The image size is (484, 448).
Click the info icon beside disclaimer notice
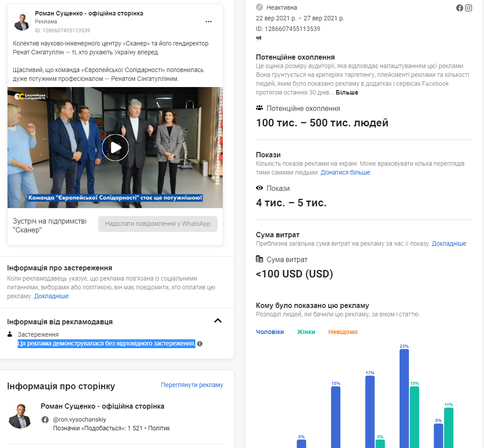coord(200,344)
